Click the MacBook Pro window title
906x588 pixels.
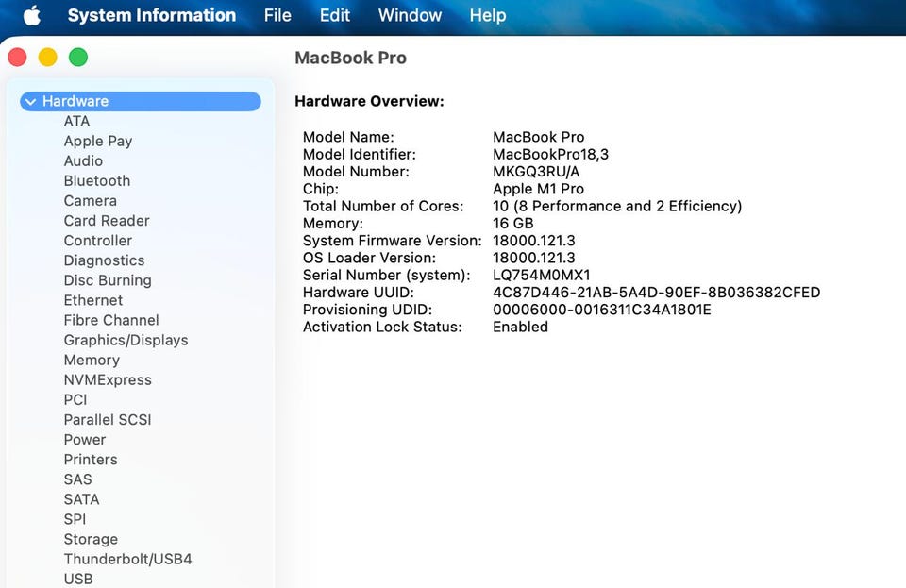pos(350,58)
